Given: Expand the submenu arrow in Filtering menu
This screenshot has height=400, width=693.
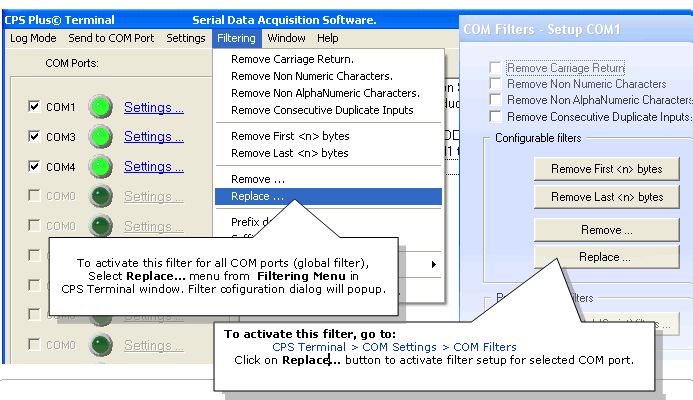Looking at the screenshot, I should (434, 264).
